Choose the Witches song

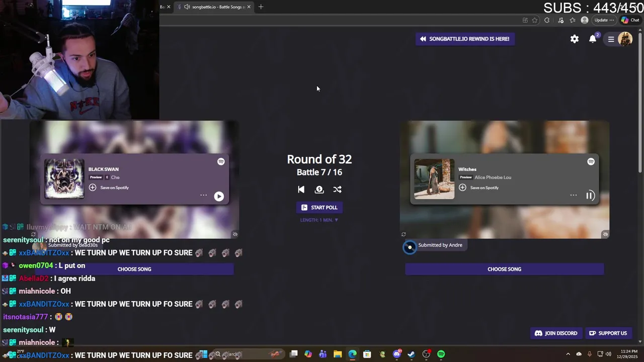click(504, 269)
